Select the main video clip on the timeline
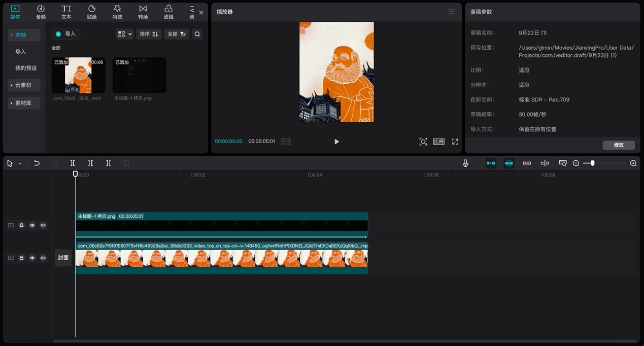This screenshot has width=644, height=346. click(222, 258)
